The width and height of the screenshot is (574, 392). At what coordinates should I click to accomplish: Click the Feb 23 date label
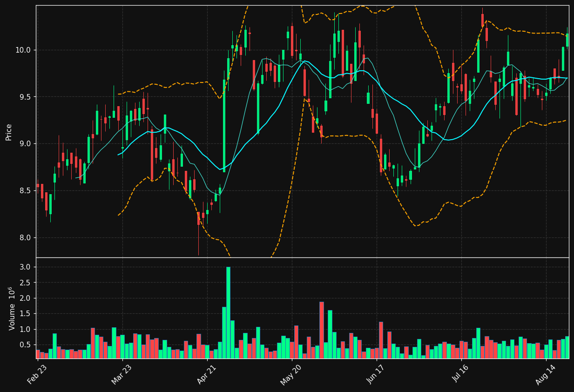pos(37,374)
